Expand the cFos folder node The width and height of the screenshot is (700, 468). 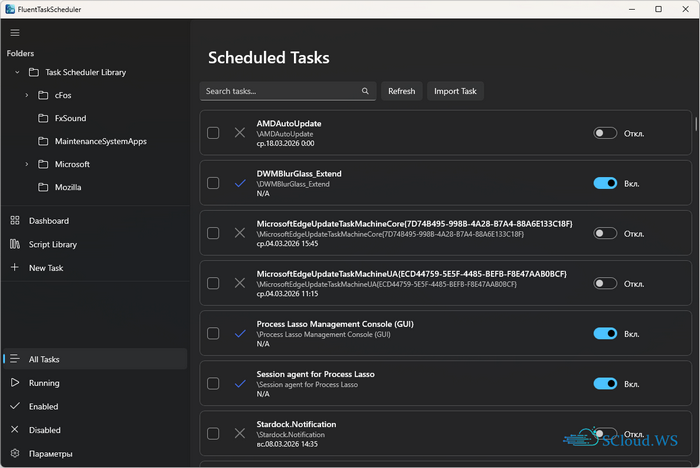[27, 95]
